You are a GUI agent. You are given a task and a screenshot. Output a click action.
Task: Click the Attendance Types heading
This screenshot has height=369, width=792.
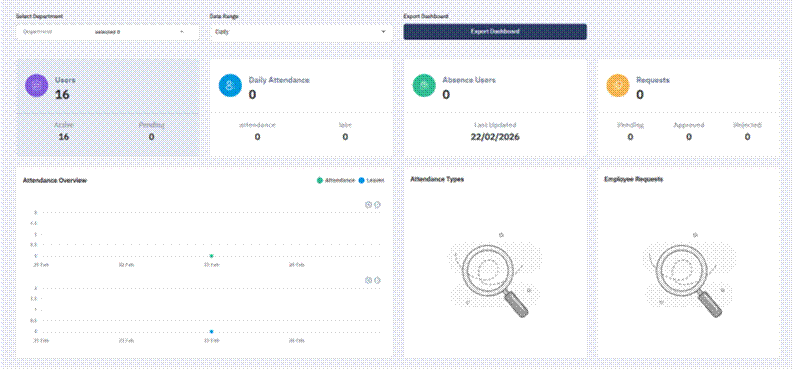click(x=437, y=179)
